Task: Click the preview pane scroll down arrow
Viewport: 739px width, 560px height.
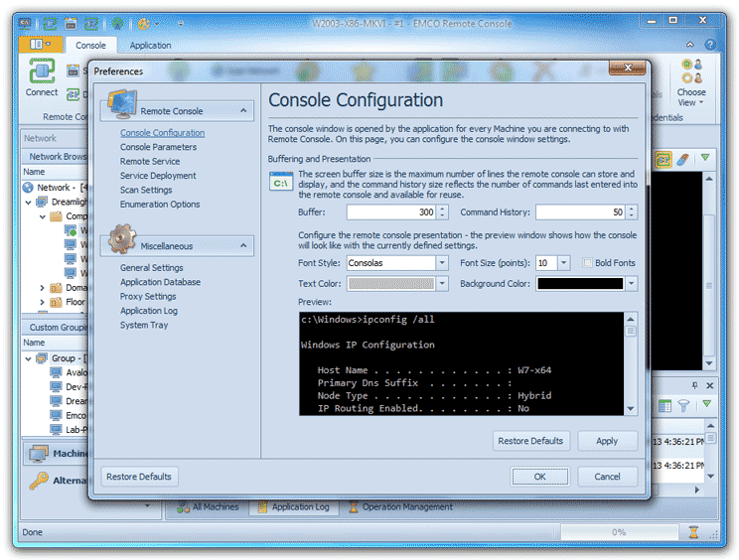Action: 631,409
